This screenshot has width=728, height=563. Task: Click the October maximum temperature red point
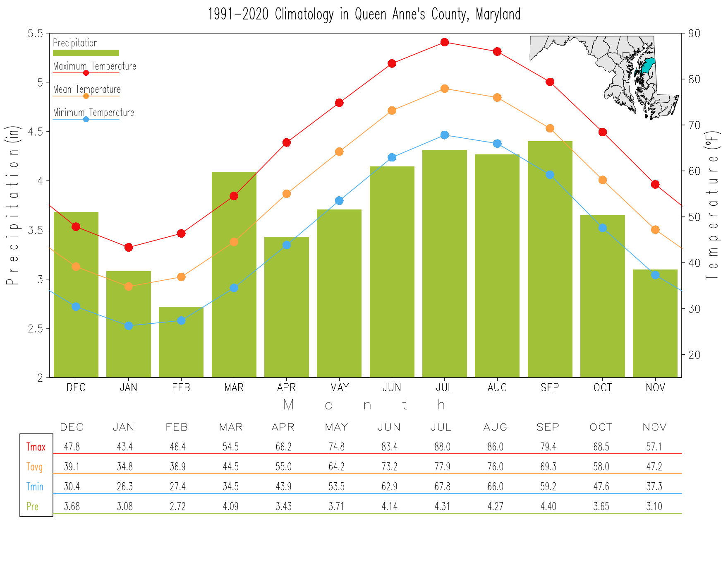603,132
